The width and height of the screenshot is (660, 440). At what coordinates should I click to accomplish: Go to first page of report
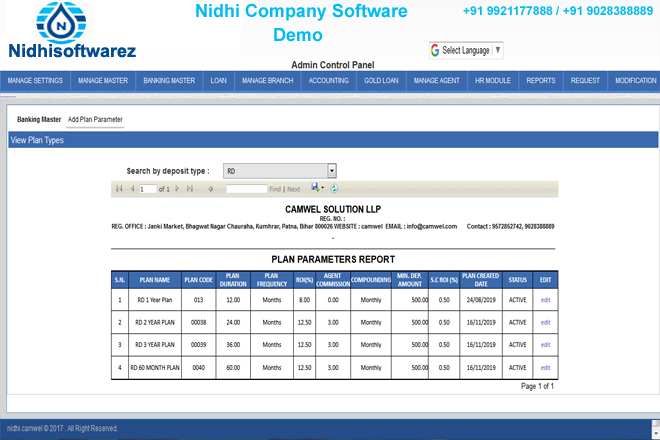pyautogui.click(x=120, y=189)
